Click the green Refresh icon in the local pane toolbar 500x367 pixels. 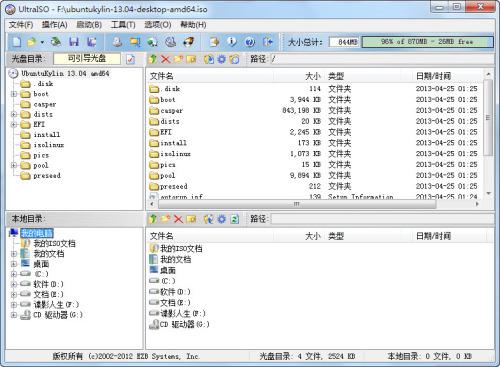click(x=234, y=219)
